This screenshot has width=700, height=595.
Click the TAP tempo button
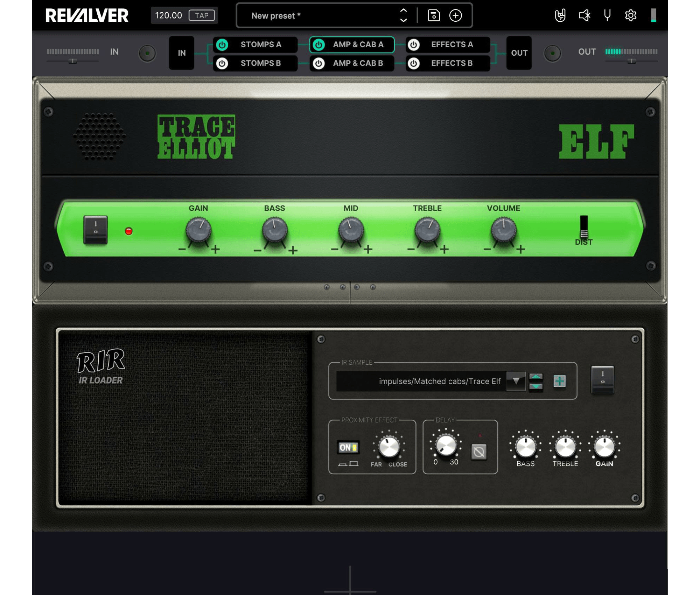[x=201, y=15]
